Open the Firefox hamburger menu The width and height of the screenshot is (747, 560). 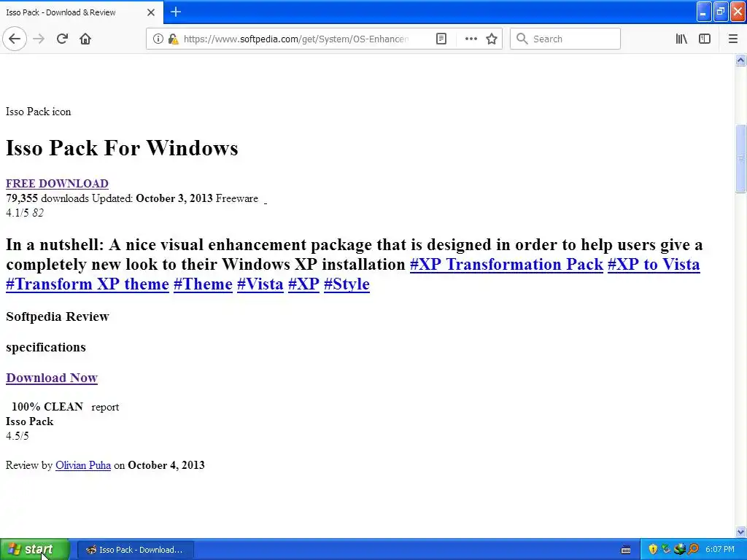coord(732,39)
